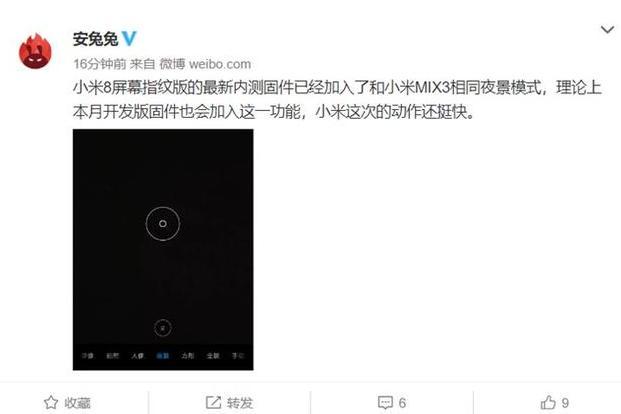
Task: Open comments via the speech bubble icon
Action: click(x=385, y=403)
